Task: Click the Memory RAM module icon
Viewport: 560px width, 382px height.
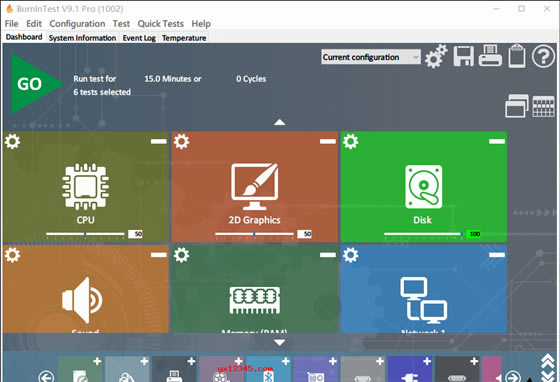Action: tap(254, 300)
